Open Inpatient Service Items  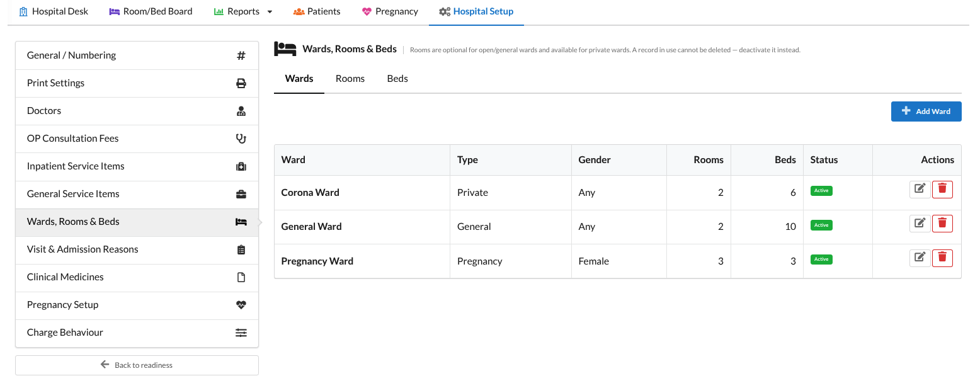(137, 166)
